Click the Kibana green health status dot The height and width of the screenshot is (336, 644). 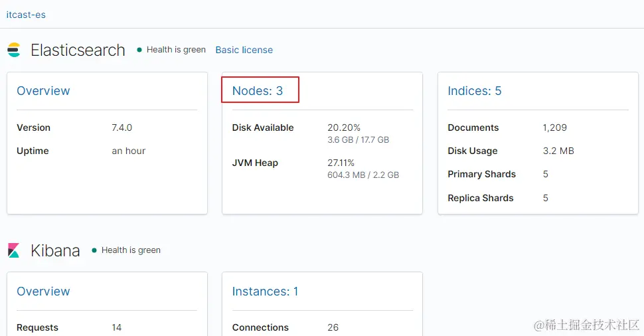(94, 250)
